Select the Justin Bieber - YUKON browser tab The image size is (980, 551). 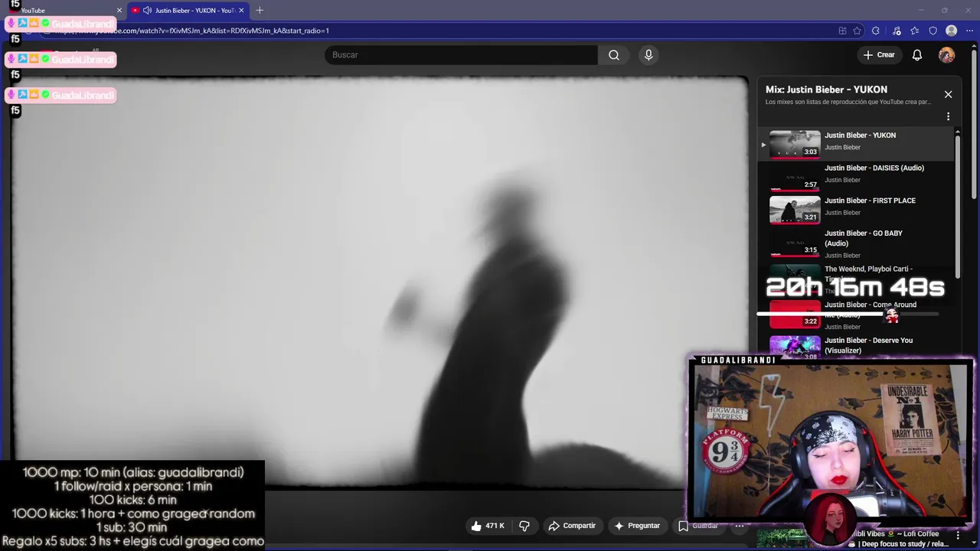(188, 10)
